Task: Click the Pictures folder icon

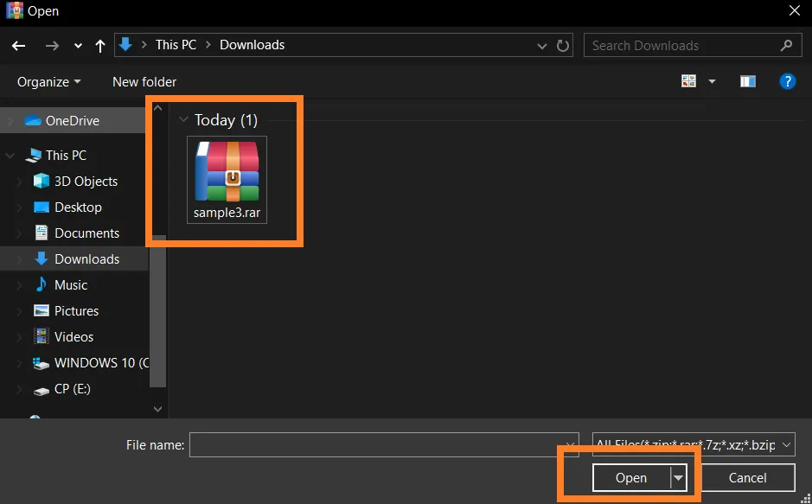Action: tap(42, 310)
